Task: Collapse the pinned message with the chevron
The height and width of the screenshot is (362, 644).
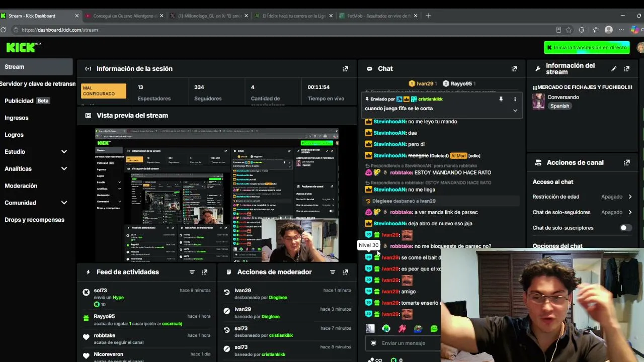Action: (515, 111)
